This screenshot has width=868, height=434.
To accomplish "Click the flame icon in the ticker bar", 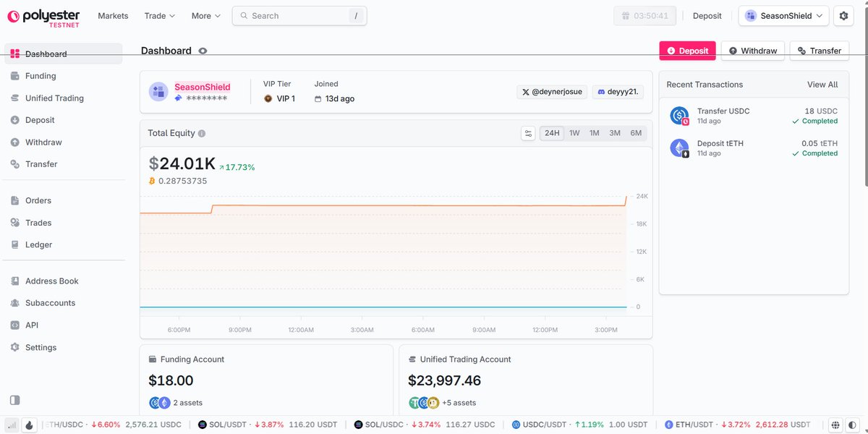I will [x=30, y=425].
